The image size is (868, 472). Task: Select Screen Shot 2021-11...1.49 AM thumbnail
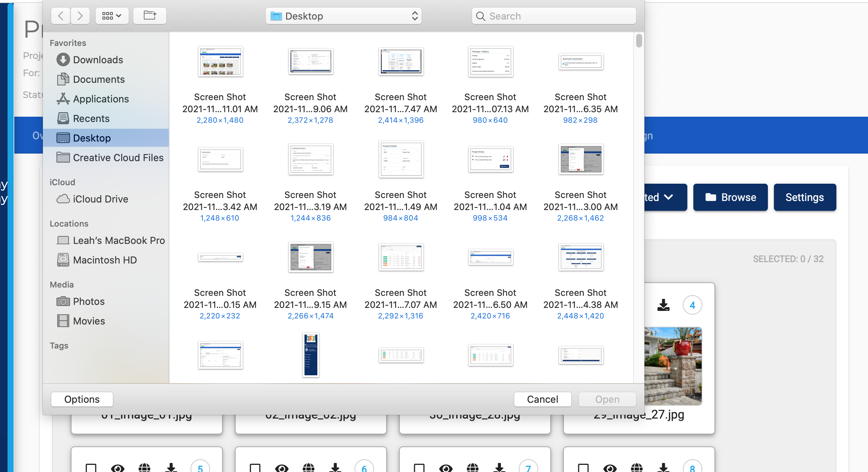401,159
